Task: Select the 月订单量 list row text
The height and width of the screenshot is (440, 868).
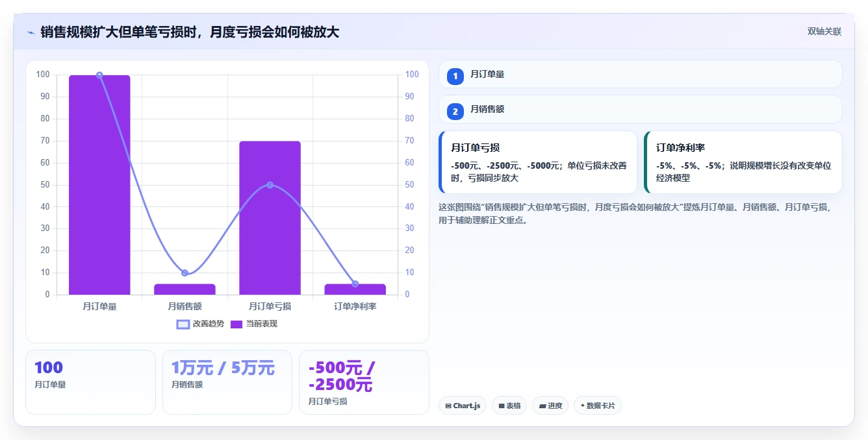Action: (x=487, y=75)
